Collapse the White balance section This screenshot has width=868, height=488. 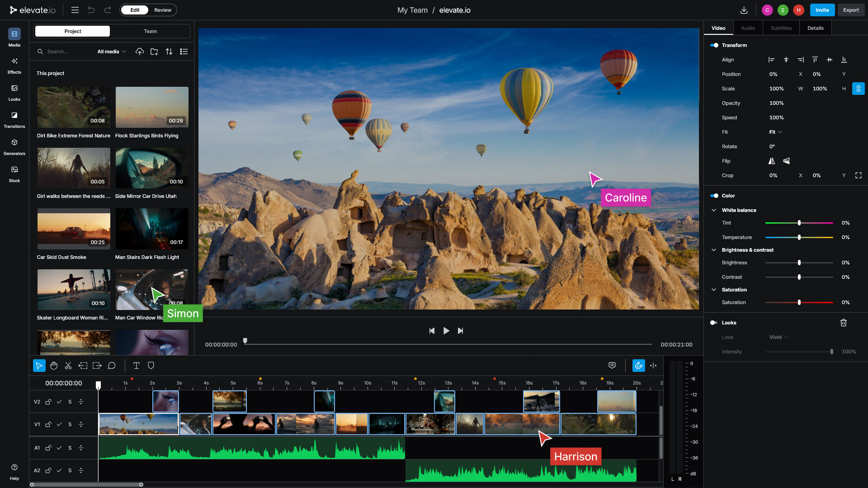coord(714,210)
